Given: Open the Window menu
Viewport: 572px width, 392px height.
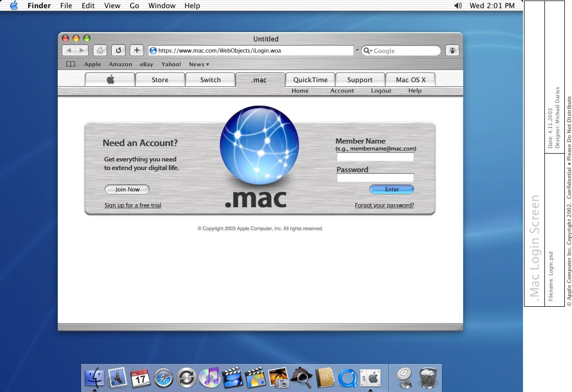Looking at the screenshot, I should [x=162, y=6].
